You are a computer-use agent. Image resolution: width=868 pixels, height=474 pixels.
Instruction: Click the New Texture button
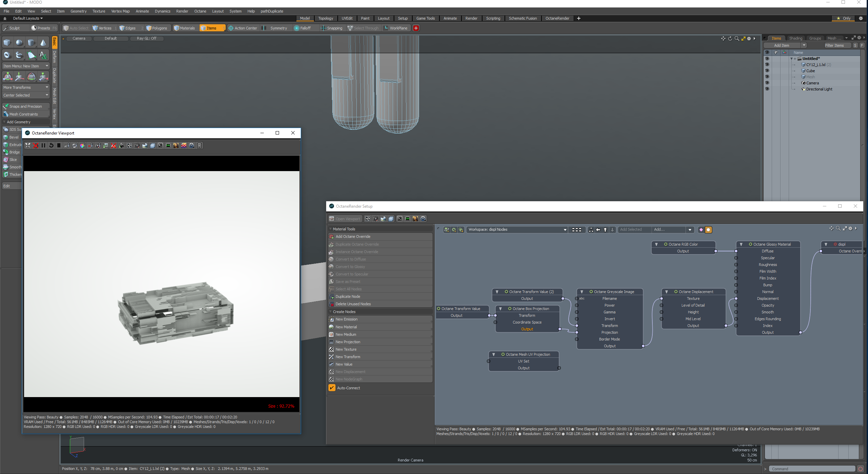[346, 349]
